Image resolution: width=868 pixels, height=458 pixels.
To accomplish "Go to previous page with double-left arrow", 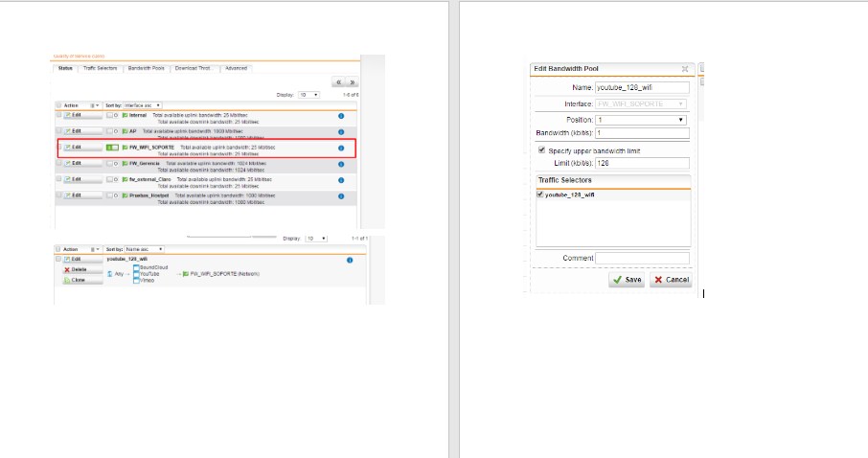I will [x=338, y=82].
